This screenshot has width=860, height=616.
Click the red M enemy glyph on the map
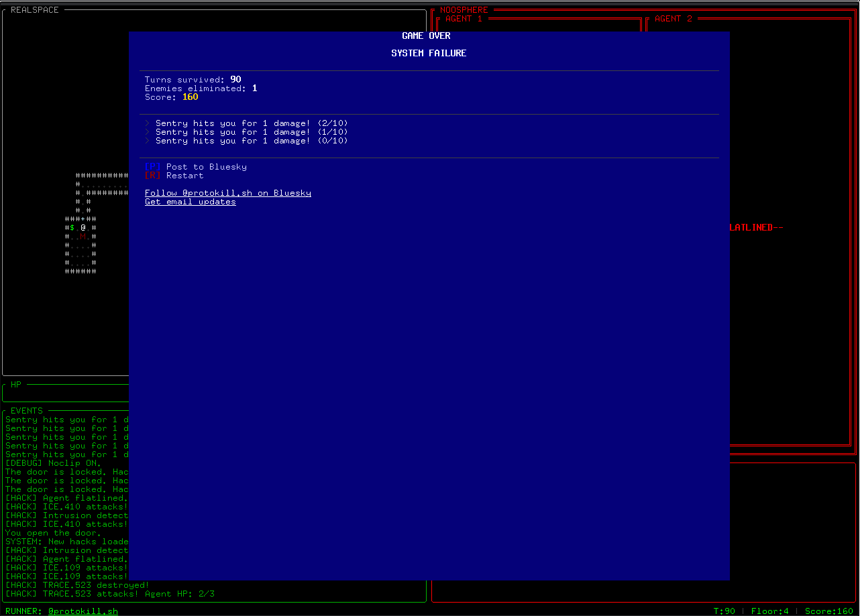point(83,237)
